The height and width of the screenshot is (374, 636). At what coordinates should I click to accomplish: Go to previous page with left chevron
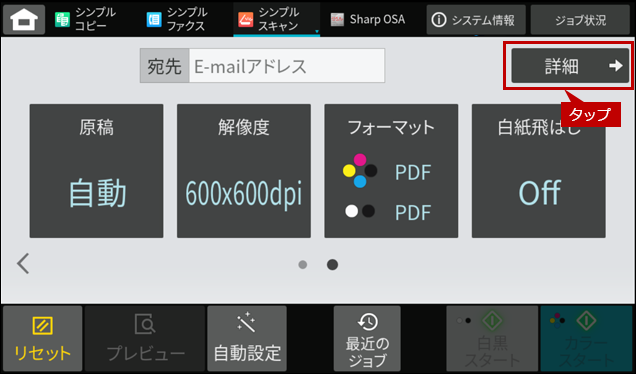(23, 264)
